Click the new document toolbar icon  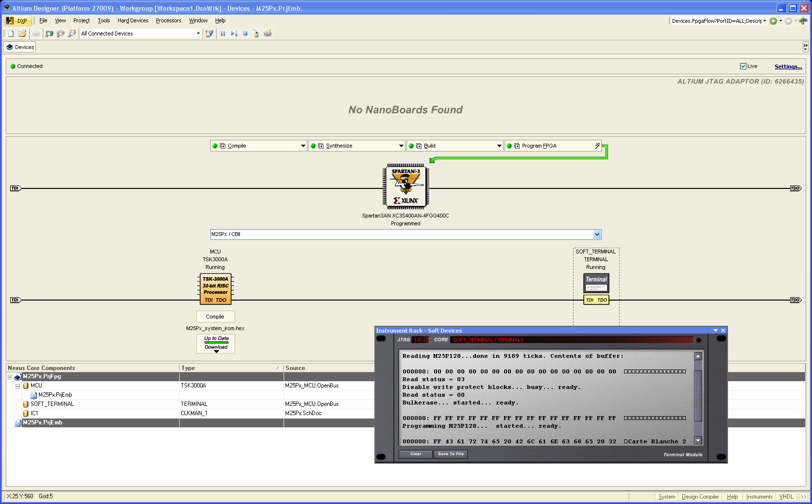click(x=11, y=34)
